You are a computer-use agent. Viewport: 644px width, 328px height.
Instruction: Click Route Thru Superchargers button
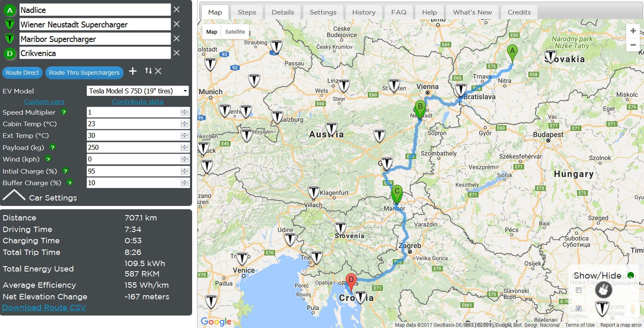(84, 73)
